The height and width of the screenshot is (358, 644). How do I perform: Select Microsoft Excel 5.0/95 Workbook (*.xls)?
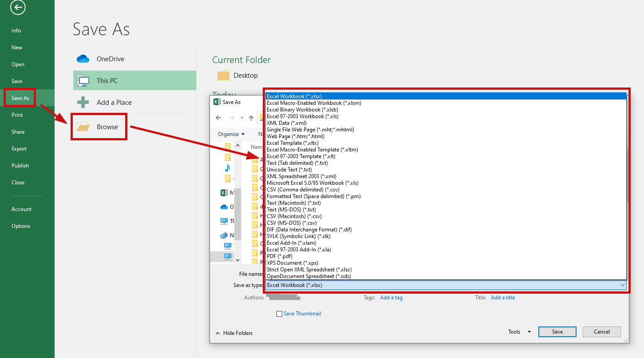446,183
